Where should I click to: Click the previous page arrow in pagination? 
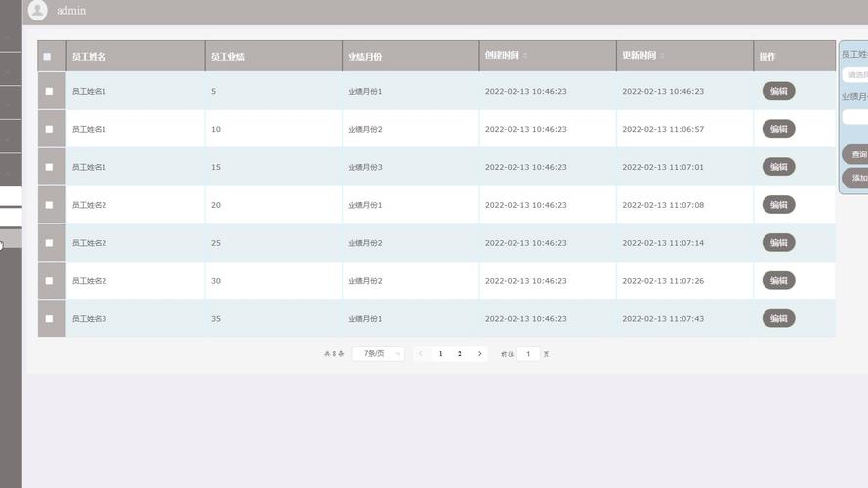click(421, 354)
